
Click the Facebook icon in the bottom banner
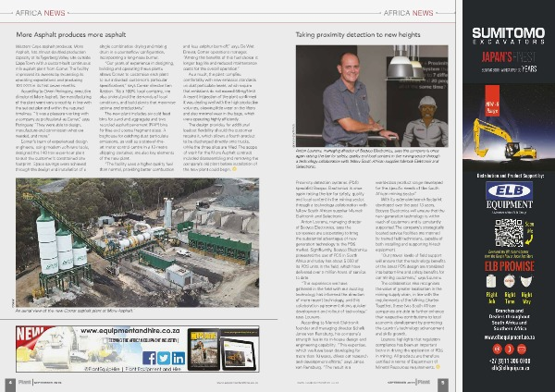(149, 358)
